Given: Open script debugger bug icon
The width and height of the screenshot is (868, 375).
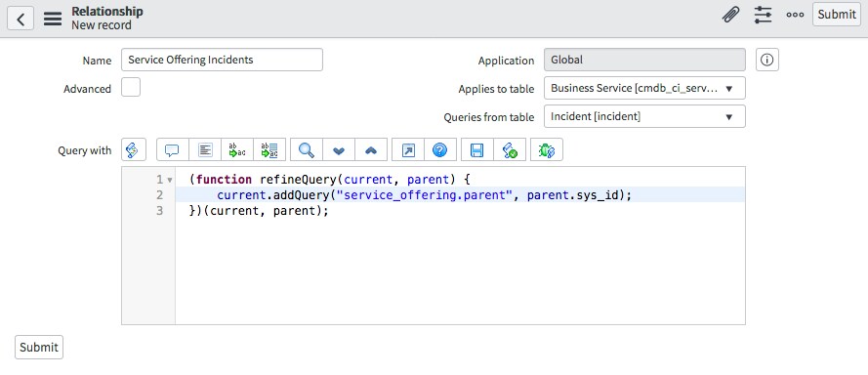Looking at the screenshot, I should (x=547, y=149).
